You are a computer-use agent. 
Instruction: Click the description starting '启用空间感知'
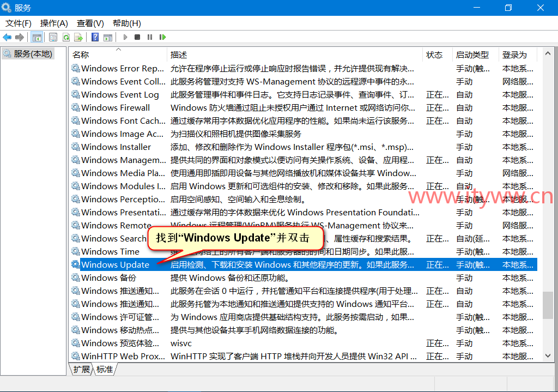tap(239, 200)
